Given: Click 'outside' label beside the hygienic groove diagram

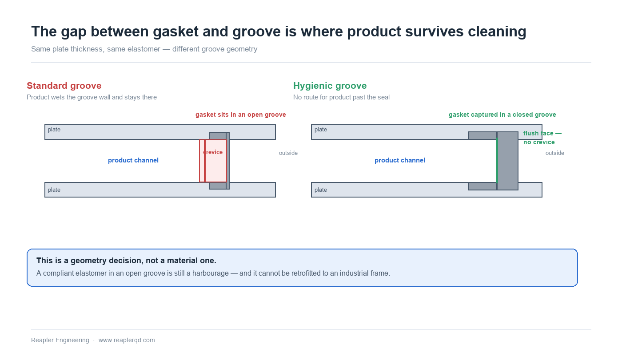Looking at the screenshot, I should (x=555, y=153).
